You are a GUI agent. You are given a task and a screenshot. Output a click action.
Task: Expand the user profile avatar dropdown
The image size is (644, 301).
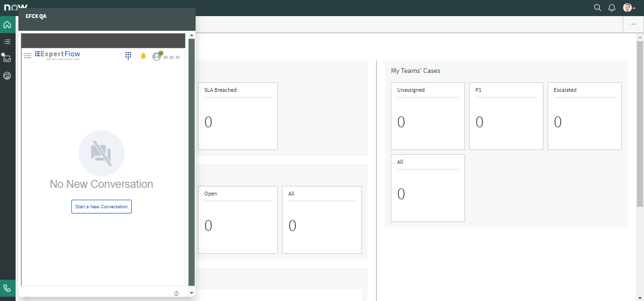(x=628, y=8)
